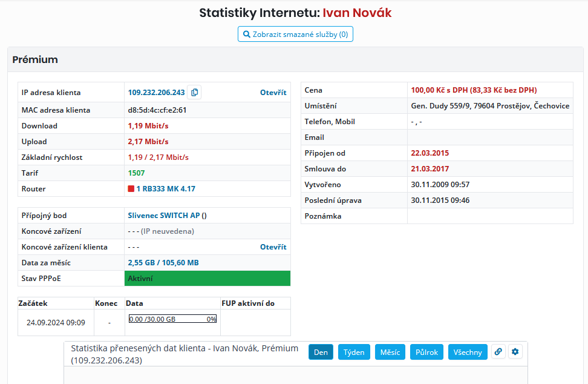
Task: Click the green Aktivní PPPoE status cell
Action: click(x=207, y=279)
